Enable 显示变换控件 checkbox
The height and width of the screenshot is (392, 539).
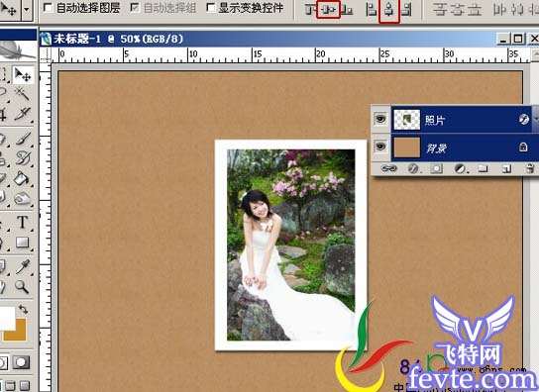click(210, 8)
